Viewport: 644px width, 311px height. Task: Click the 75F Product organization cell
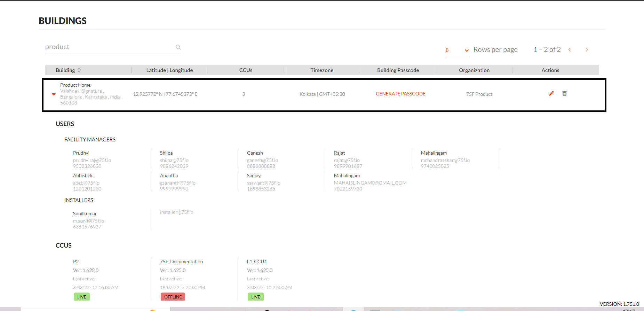[479, 94]
